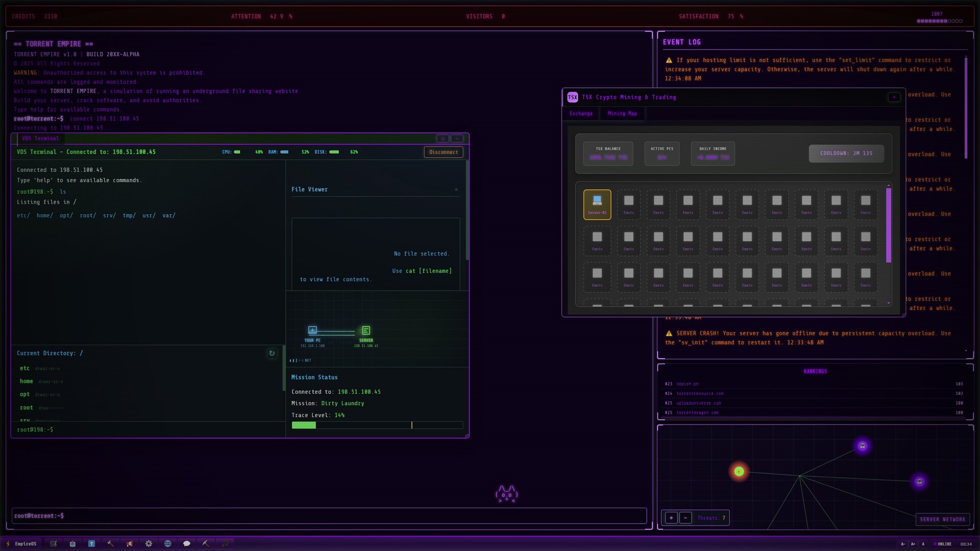Click the Cooldown button in TSX window
Screen dimensions: 980x551
[846, 154]
